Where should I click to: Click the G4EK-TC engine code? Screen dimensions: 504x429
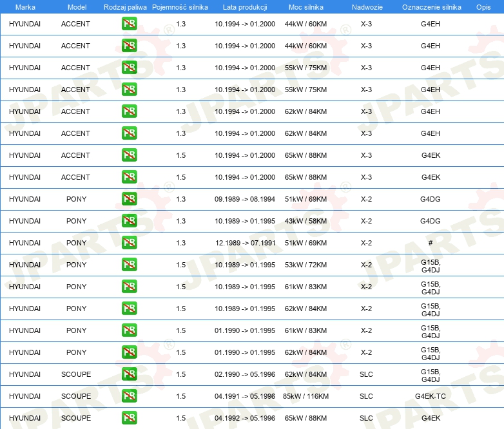(431, 396)
